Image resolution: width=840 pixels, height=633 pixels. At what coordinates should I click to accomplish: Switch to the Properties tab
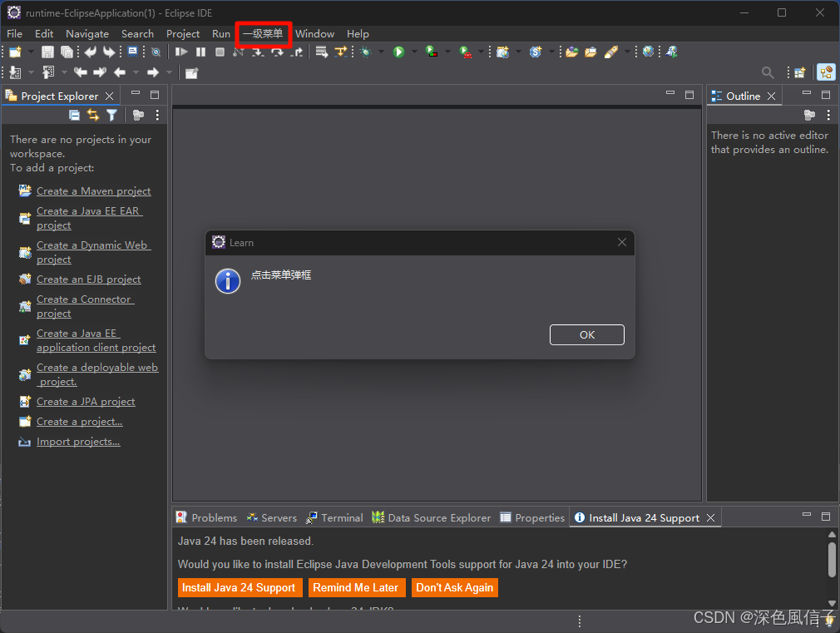(532, 517)
